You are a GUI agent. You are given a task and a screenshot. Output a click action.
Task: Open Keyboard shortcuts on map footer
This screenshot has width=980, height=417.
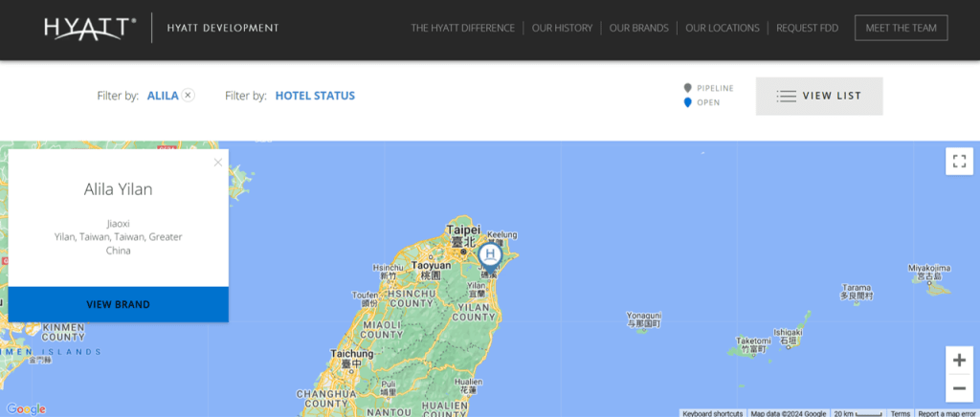pos(713,413)
